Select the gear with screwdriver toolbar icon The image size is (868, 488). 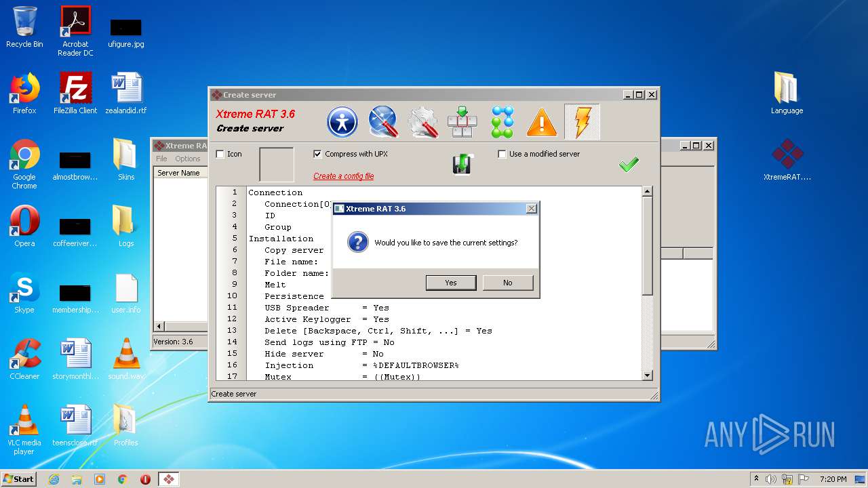click(422, 122)
